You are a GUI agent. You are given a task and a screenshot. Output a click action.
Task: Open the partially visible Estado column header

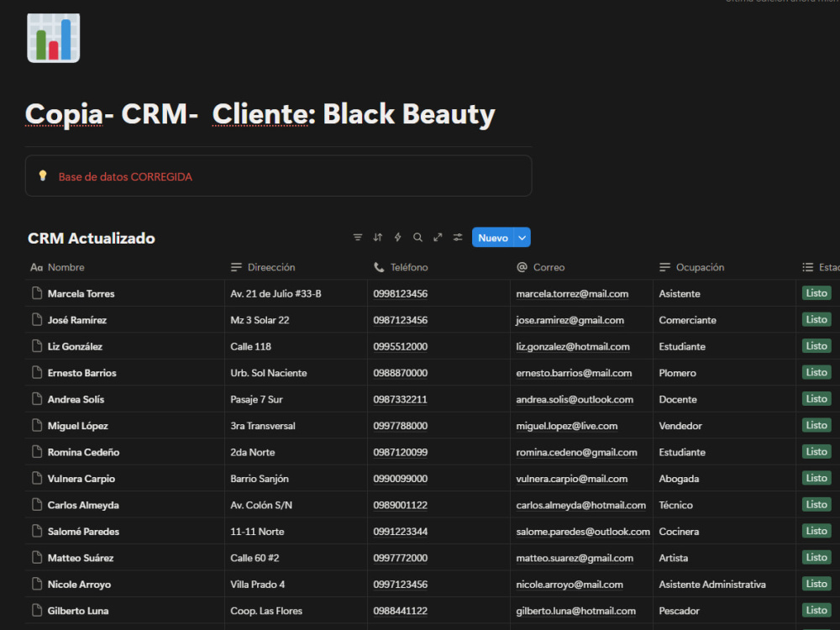(821, 267)
